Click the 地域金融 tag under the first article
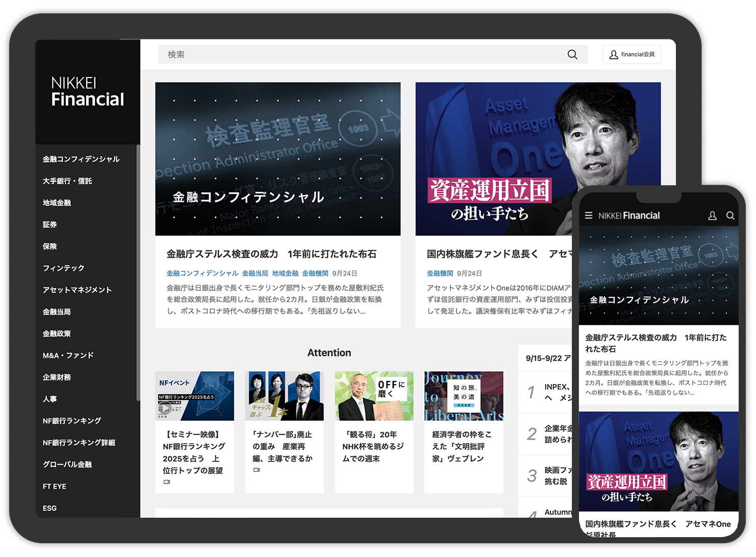The height and width of the screenshot is (557, 756). pyautogui.click(x=285, y=273)
